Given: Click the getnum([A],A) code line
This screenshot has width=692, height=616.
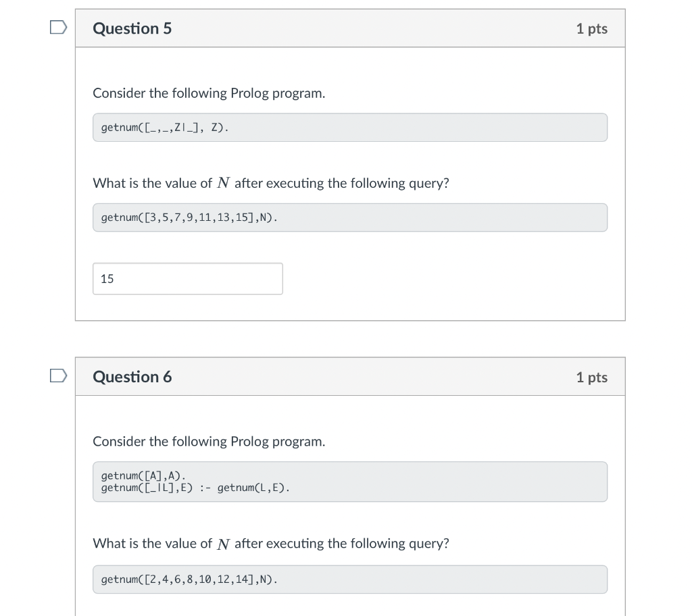Looking at the screenshot, I should [143, 476].
